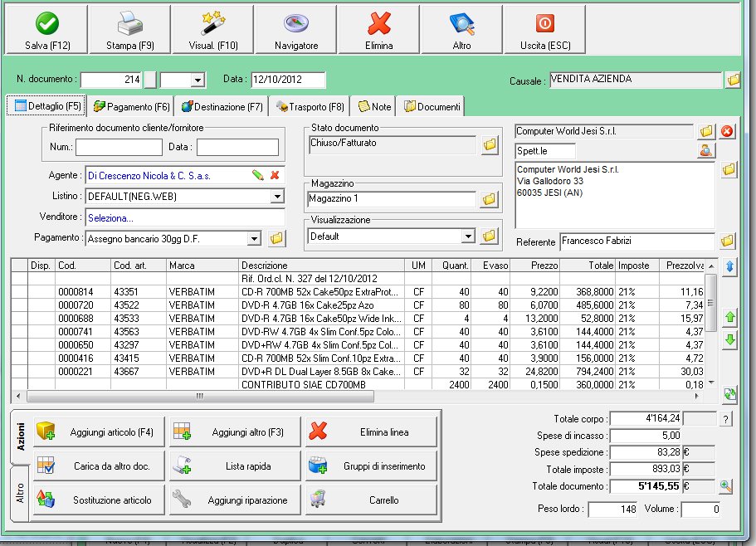The width and height of the screenshot is (756, 546).
Task: Clear agent with red X icon
Action: (x=275, y=175)
